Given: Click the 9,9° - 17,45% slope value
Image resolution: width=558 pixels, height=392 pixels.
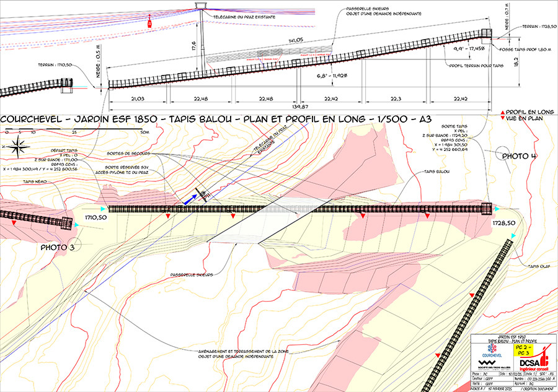Looking at the screenshot, I should point(469,48).
